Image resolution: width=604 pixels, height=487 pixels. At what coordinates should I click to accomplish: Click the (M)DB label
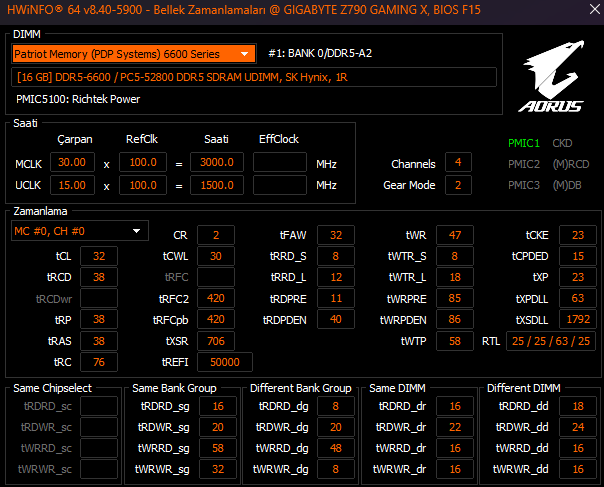pyautogui.click(x=567, y=185)
